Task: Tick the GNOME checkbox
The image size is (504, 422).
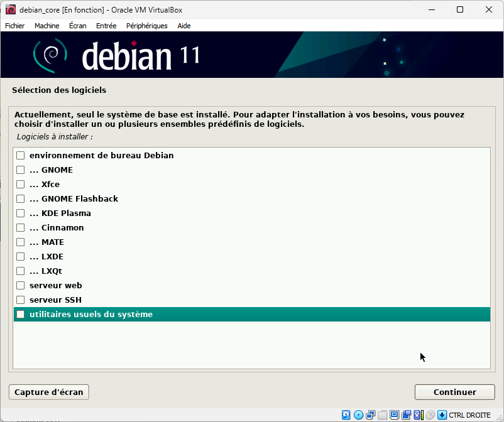Action: point(20,170)
